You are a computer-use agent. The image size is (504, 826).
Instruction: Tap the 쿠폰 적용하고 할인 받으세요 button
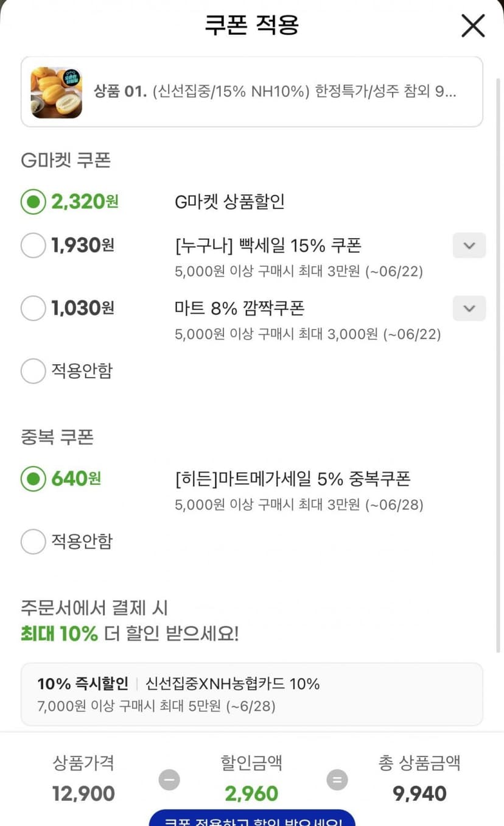(x=252, y=817)
